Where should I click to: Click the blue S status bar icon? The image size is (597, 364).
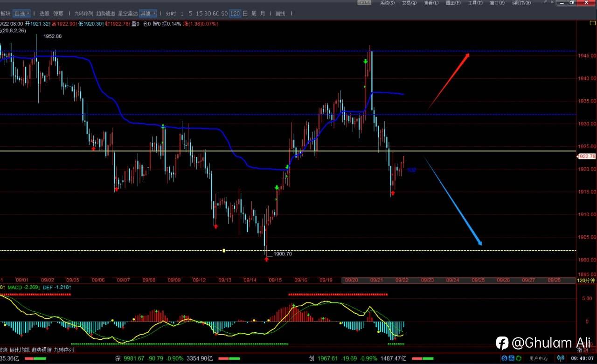pyautogui.click(x=504, y=358)
